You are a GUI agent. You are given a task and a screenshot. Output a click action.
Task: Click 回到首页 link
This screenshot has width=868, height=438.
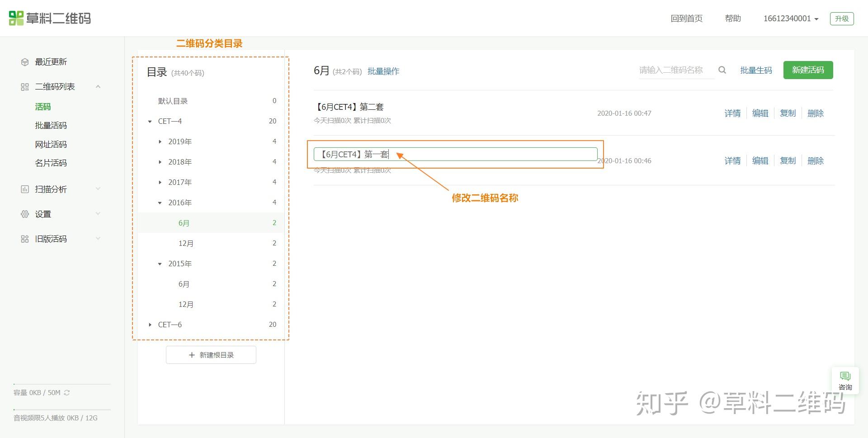(687, 19)
